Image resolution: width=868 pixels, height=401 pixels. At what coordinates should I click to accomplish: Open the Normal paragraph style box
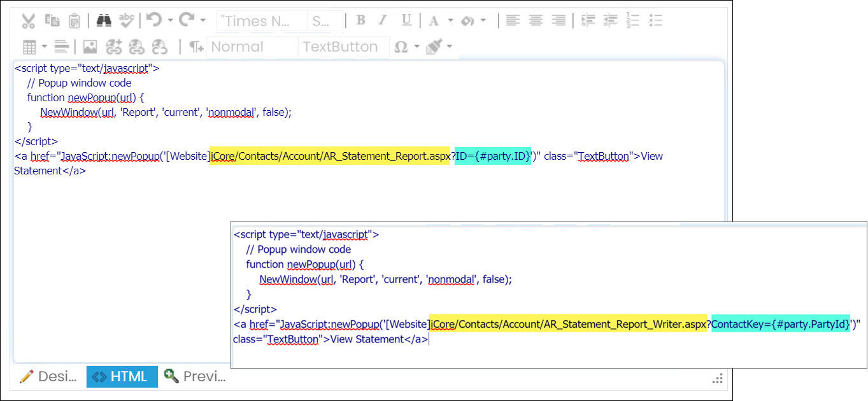click(x=253, y=47)
